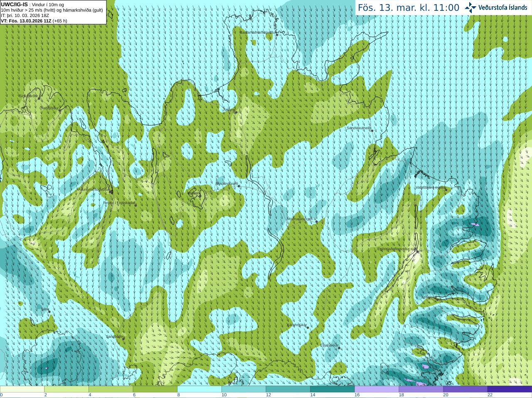This screenshot has width=532, height=398.
Task: Select the Ólafsfjörður station marker
Action: click(59, 111)
